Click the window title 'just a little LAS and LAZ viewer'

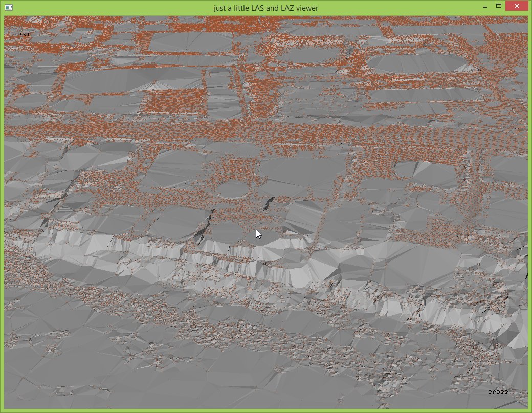[x=266, y=8]
